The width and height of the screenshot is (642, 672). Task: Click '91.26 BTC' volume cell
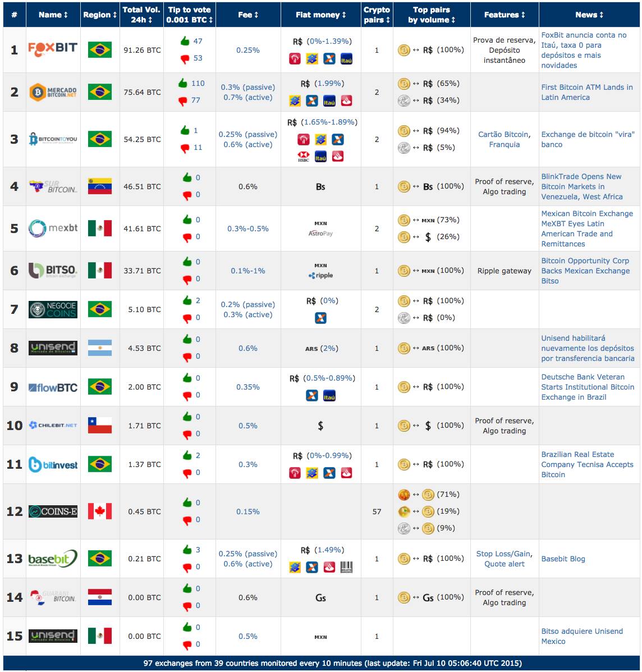(x=142, y=50)
